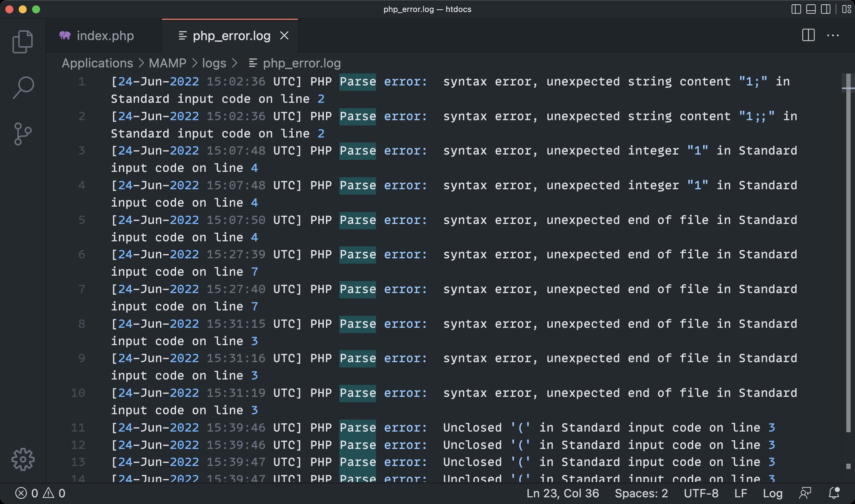The height and width of the screenshot is (504, 855).
Task: Click the Ln 23, Col 36 indicator
Action: (x=562, y=493)
